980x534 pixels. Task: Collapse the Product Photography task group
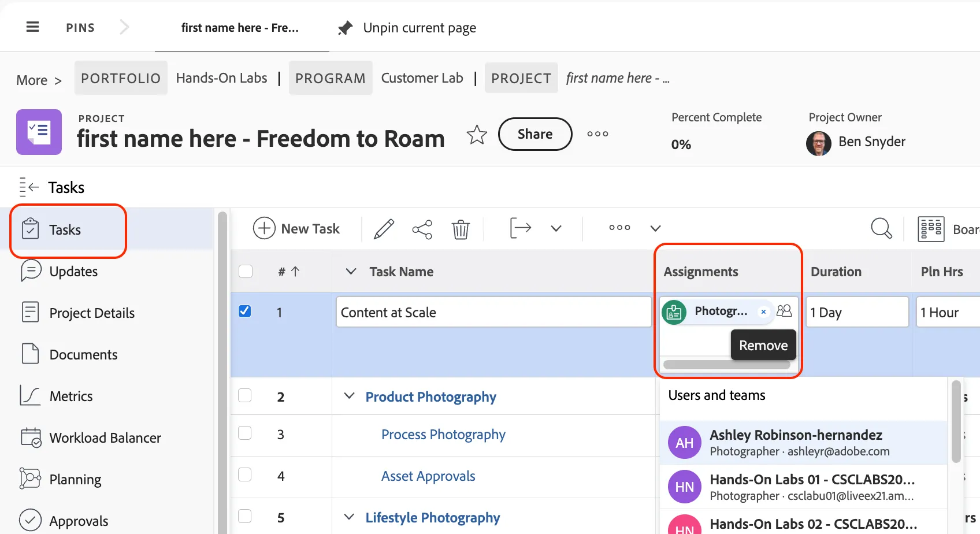(349, 396)
